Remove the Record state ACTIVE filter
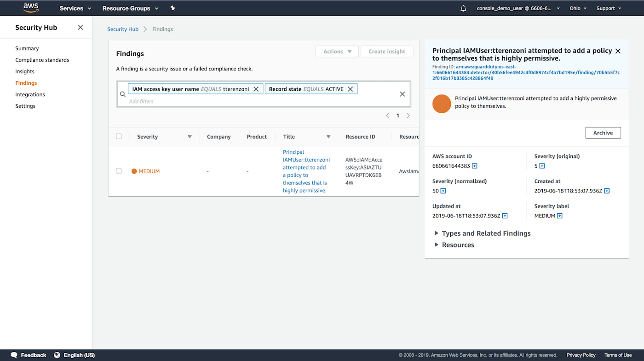644x361 pixels. [x=351, y=89]
